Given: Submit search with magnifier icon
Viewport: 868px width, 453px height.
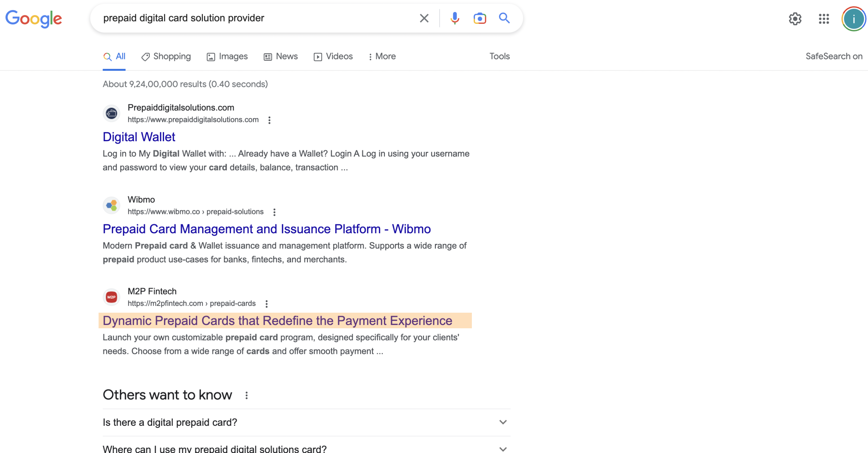Looking at the screenshot, I should pyautogui.click(x=504, y=18).
